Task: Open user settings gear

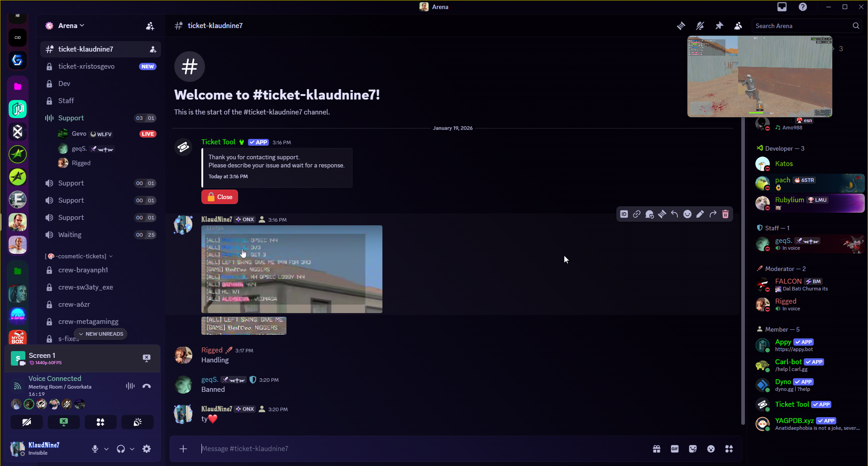Action: coord(147,449)
